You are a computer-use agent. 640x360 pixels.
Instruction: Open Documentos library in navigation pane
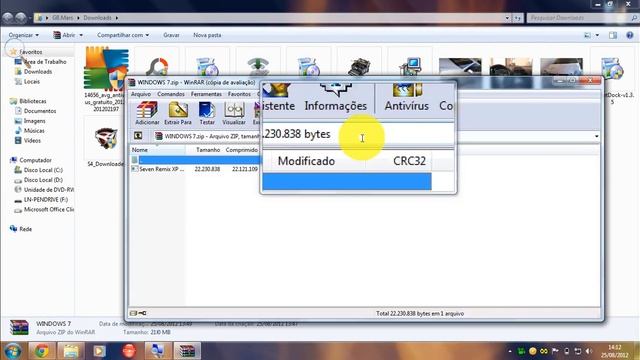coord(40,111)
